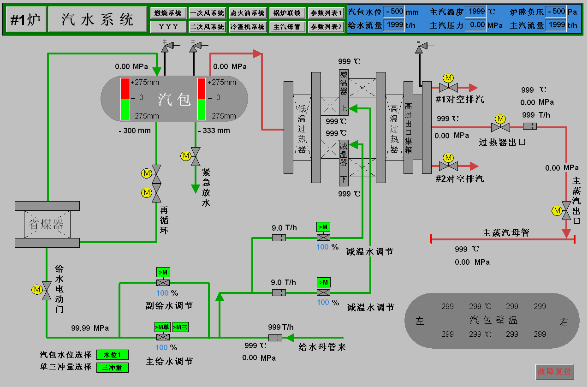The width and height of the screenshot is (588, 387).
Task: Click the 主汽压力 value field
Action: click(x=475, y=25)
